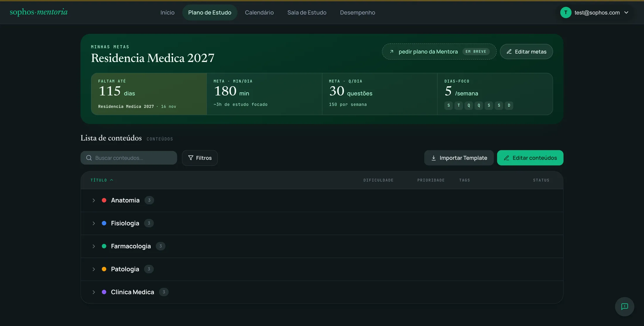Click the green T user avatar

[566, 13]
